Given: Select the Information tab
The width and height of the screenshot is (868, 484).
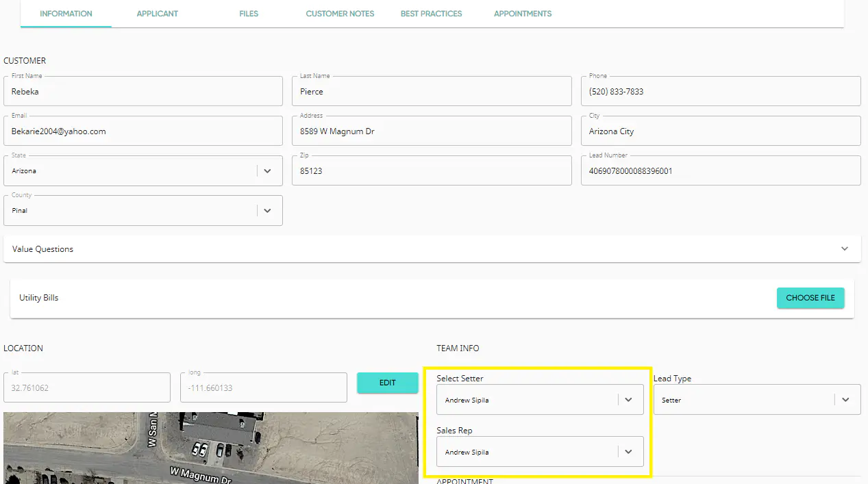Looking at the screenshot, I should tap(66, 14).
